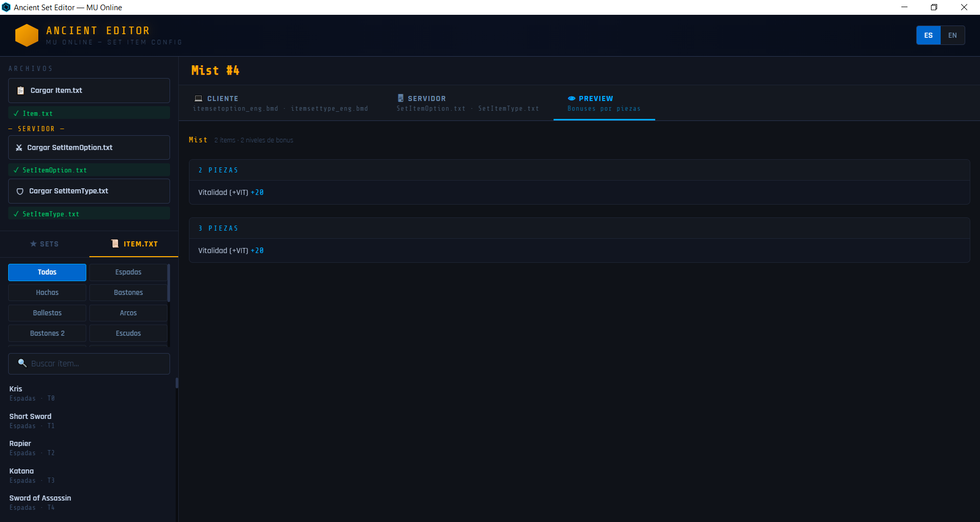Select the Short Sword item
Viewport: 980px width, 522px height.
(x=89, y=420)
